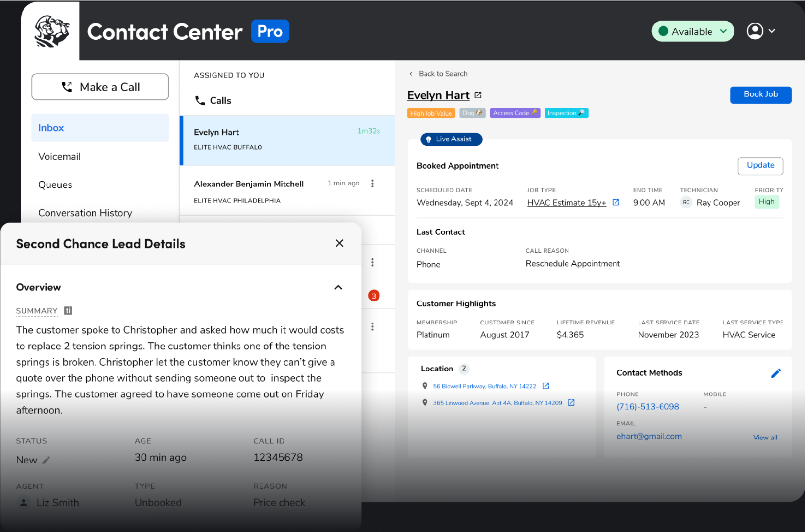805x532 pixels.
Task: Open options menu for Alexander Benjamin Mitchell
Action: pyautogui.click(x=372, y=184)
